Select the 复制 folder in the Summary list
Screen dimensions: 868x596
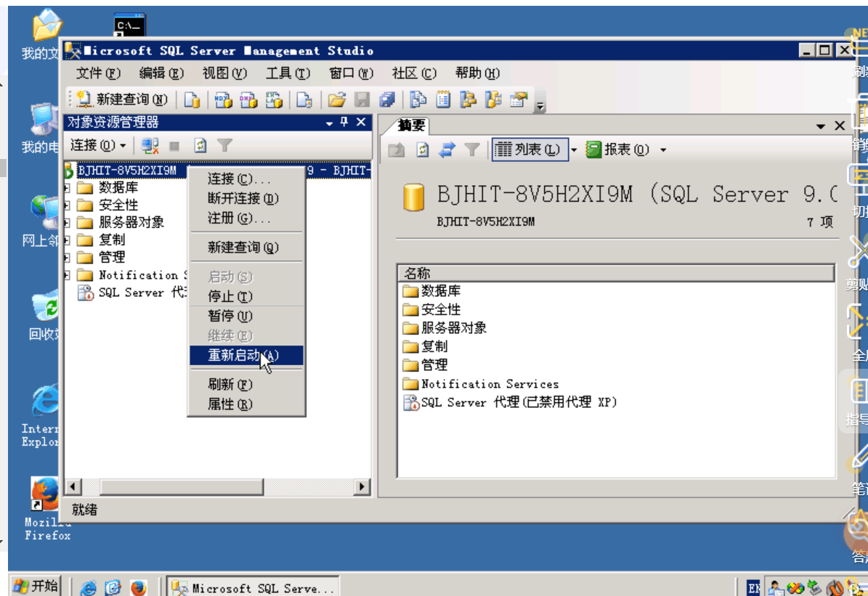coord(425,346)
